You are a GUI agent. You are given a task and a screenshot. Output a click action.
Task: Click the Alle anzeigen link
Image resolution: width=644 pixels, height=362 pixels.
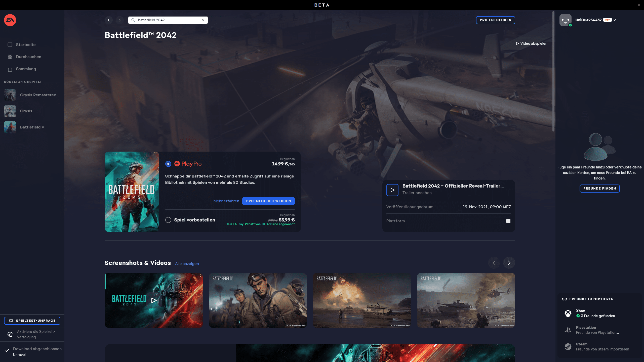187,264
